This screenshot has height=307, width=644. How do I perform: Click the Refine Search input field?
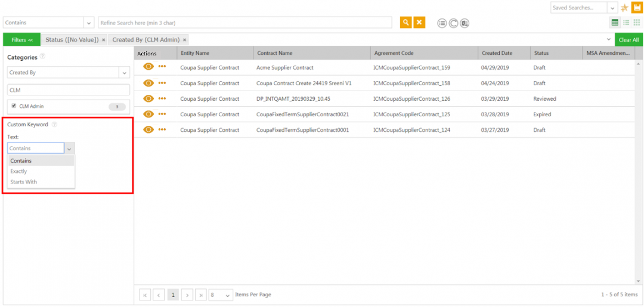pos(244,23)
